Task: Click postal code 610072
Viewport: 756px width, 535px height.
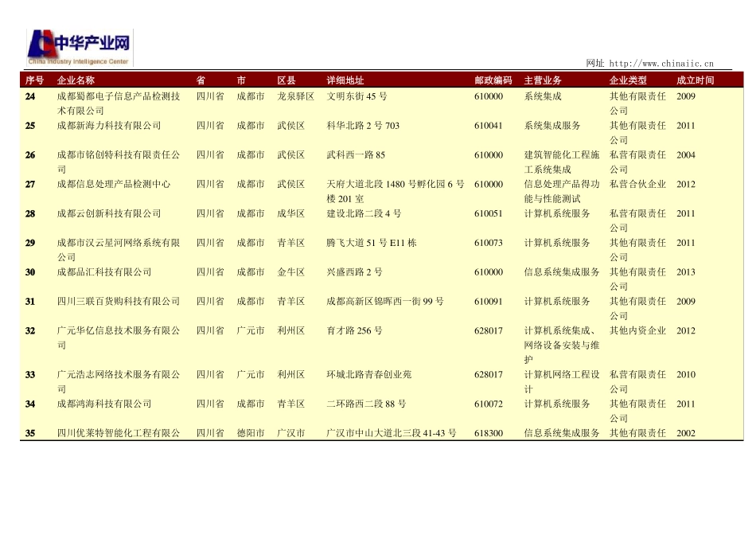Action: pos(488,404)
